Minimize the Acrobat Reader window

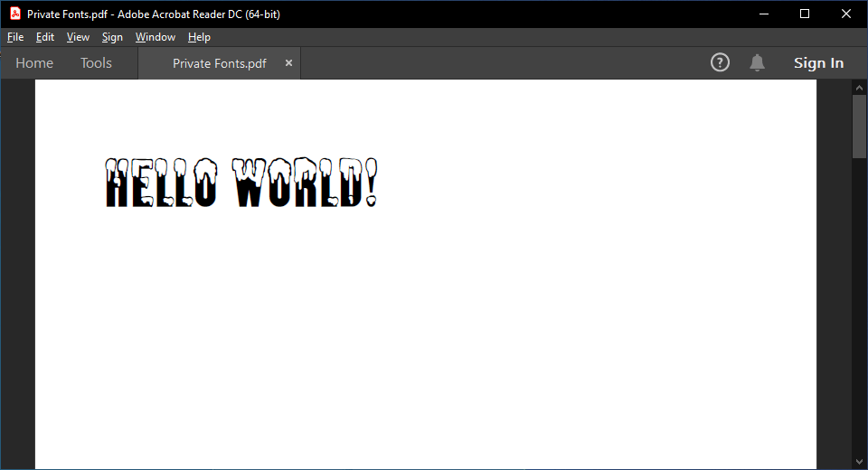(764, 14)
